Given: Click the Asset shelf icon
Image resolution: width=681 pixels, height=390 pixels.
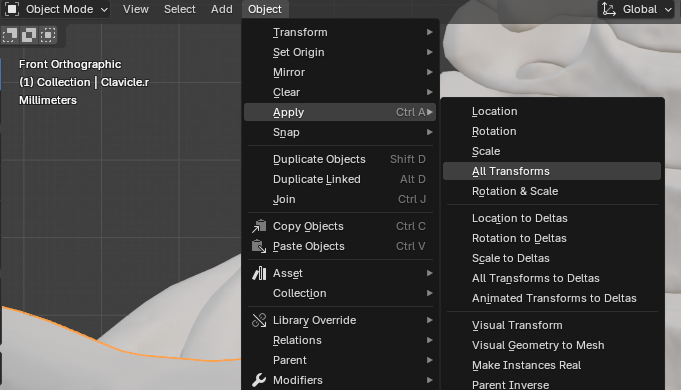Looking at the screenshot, I should (x=259, y=273).
